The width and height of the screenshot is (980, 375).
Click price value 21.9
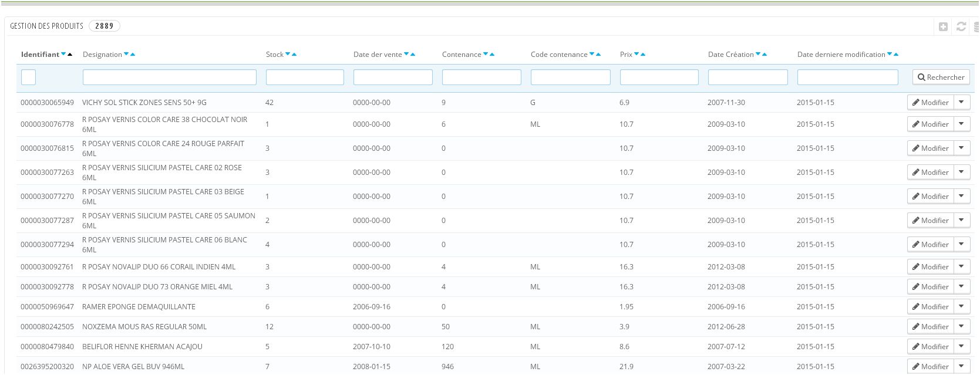click(626, 366)
